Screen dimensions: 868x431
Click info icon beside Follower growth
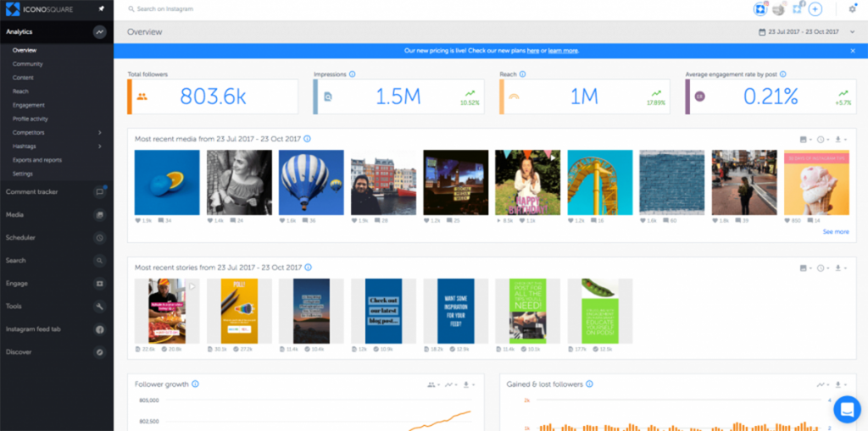point(196,384)
